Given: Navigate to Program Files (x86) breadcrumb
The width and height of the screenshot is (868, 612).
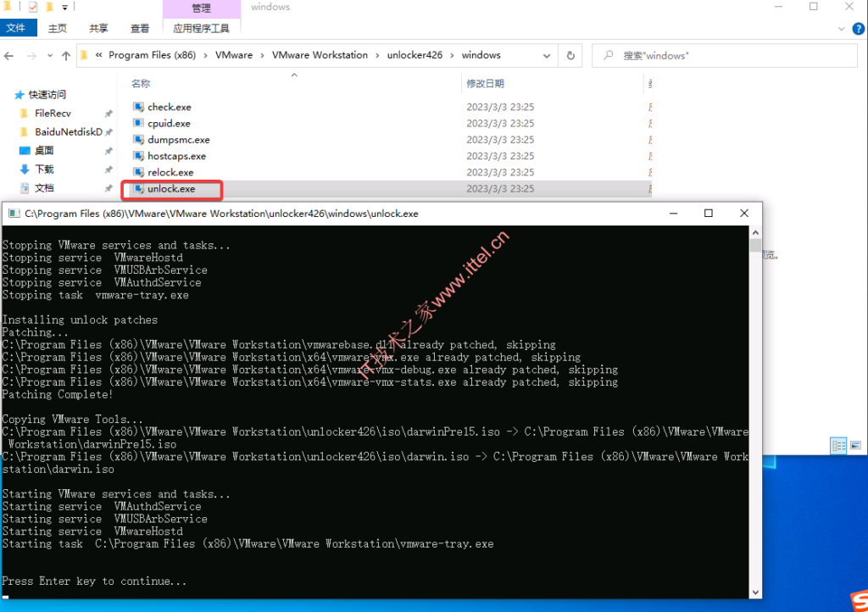Looking at the screenshot, I should [x=153, y=55].
